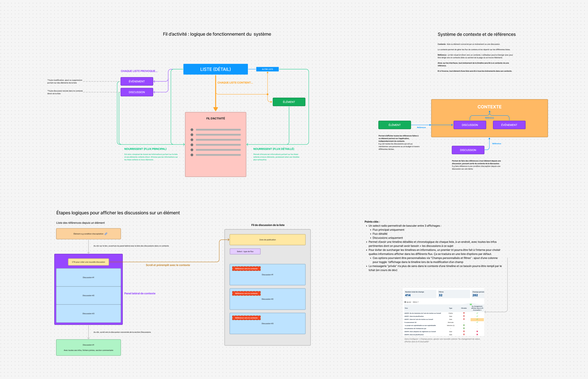Select Discussion #2 in the purple Panel latéral
This screenshot has width=588, height=379.
[x=88, y=295]
